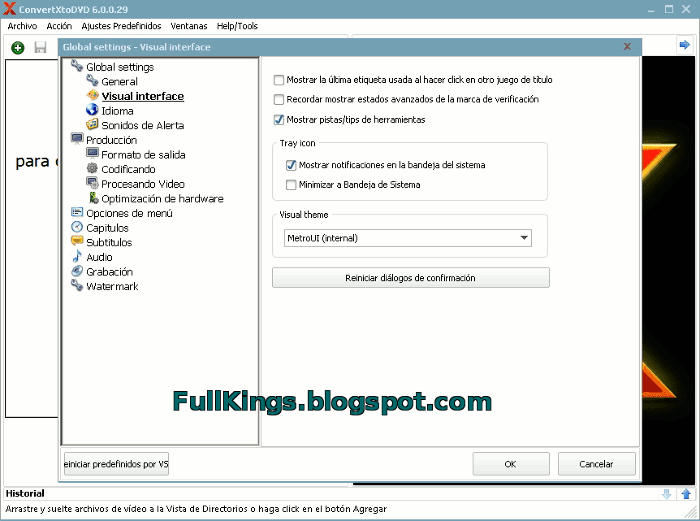This screenshot has height=521, width=700.
Task: Select Idioma settings page label
Action: [x=117, y=111]
